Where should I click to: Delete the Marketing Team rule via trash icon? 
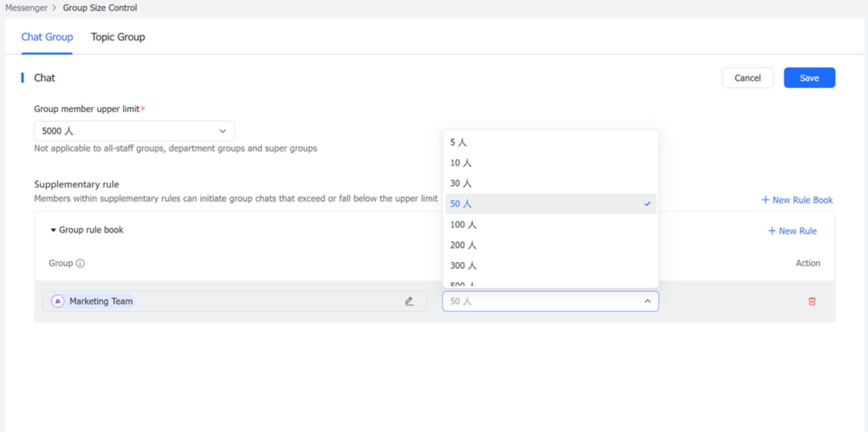[813, 301]
